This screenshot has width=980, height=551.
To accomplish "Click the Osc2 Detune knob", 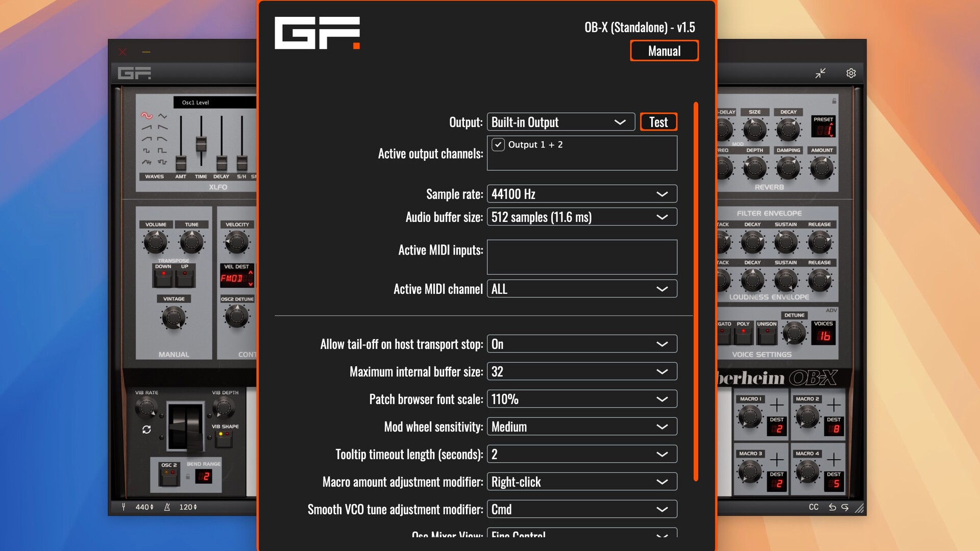I will [x=236, y=316].
